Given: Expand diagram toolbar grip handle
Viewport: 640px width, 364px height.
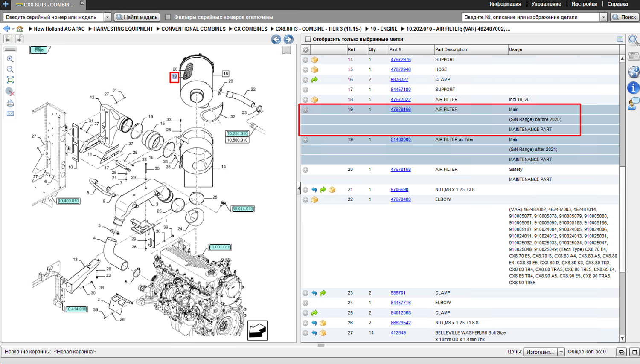Looking at the screenshot, I should click(x=10, y=49).
